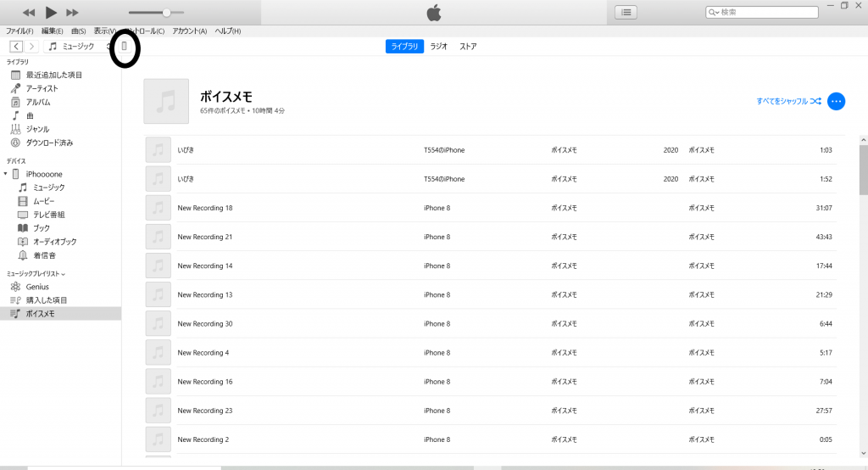Select New Recording 14 row
Viewport: 868px width, 470px height.
tap(491, 266)
